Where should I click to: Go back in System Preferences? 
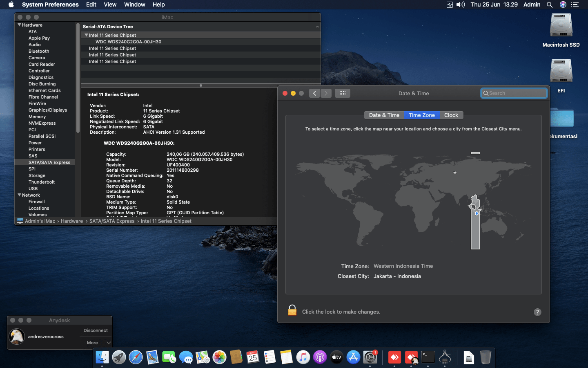coord(314,93)
